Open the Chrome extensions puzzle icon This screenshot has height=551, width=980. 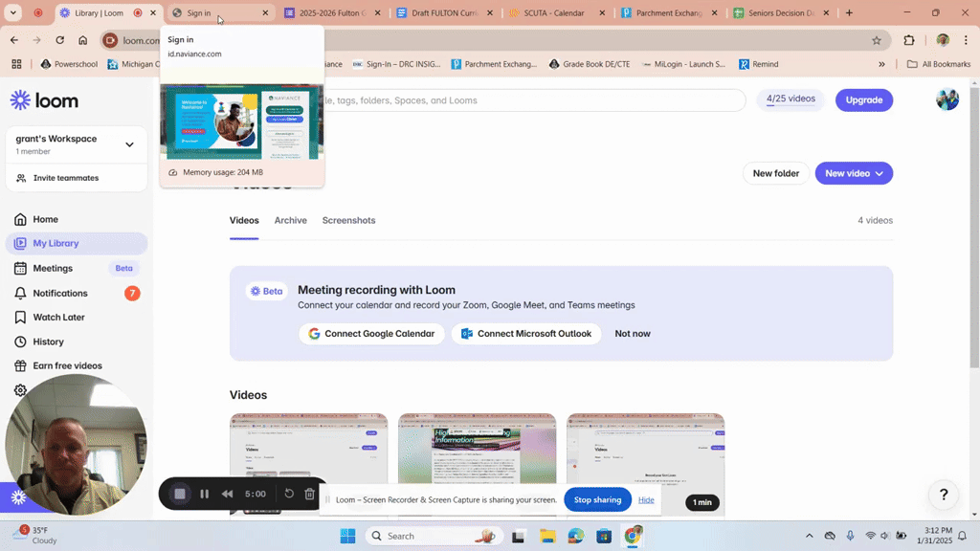(909, 40)
